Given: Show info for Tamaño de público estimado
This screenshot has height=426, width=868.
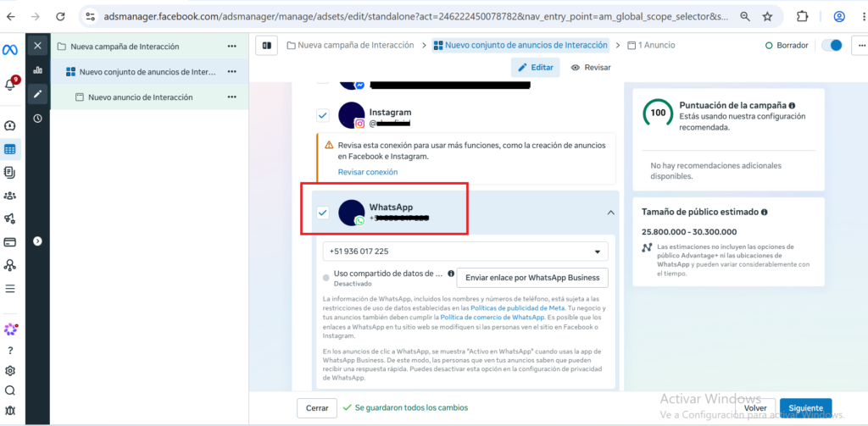Looking at the screenshot, I should click(764, 212).
